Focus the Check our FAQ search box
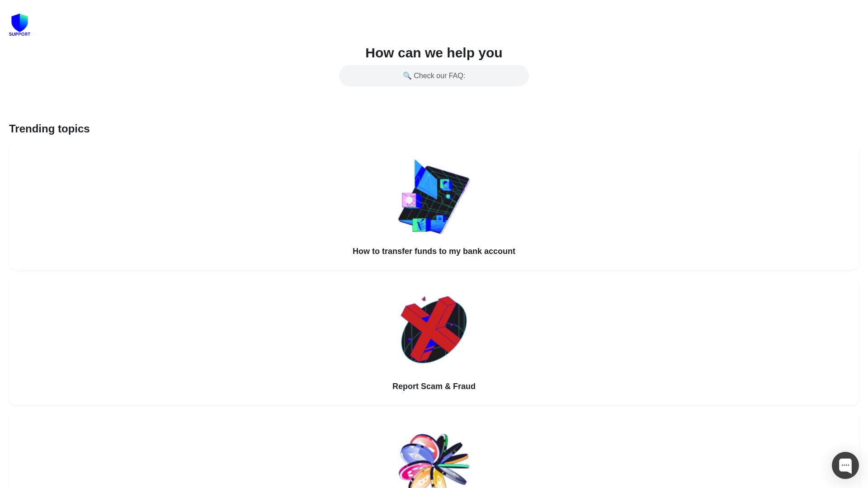The width and height of the screenshot is (868, 488). [x=434, y=75]
